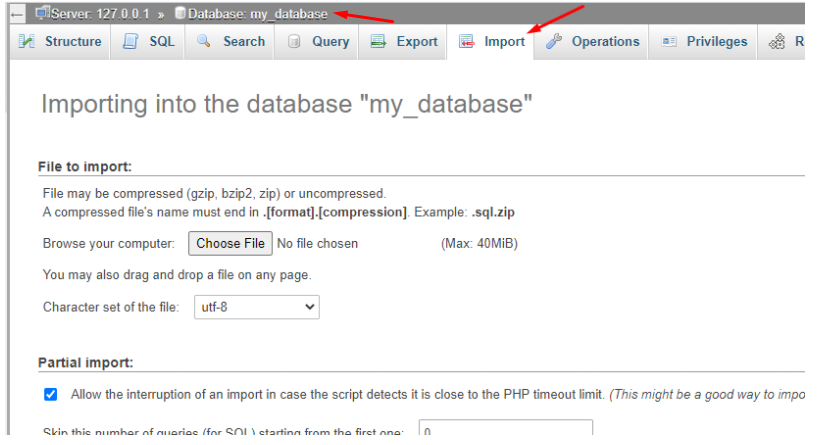Open the Operations tab label
The image size is (839, 445).
605,42
